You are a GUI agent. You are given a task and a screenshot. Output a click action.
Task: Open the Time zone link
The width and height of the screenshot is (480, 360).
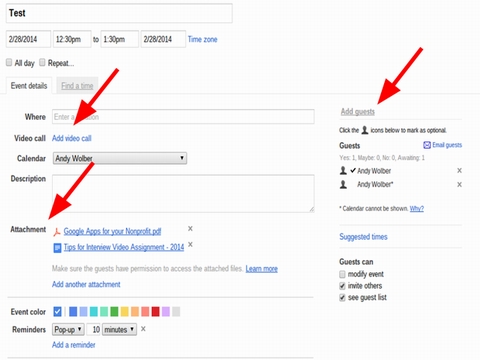[203, 39]
